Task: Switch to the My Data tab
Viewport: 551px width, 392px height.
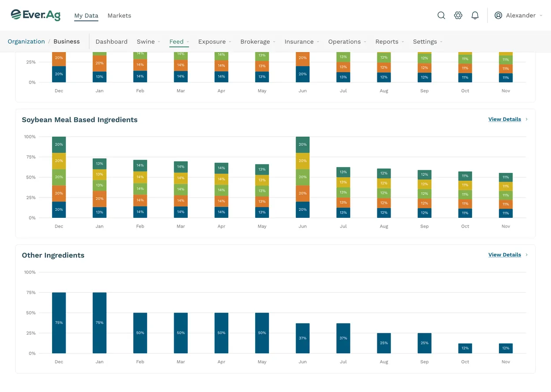Action: pyautogui.click(x=86, y=15)
